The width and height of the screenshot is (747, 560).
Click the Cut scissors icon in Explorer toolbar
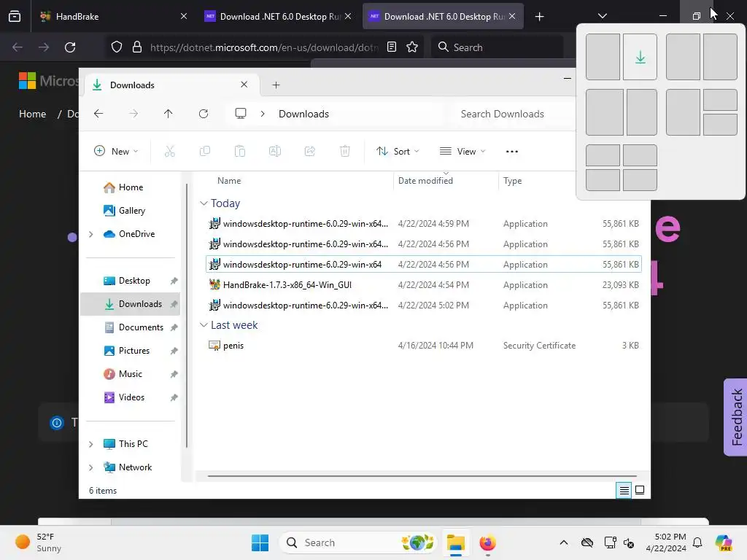[x=169, y=152]
